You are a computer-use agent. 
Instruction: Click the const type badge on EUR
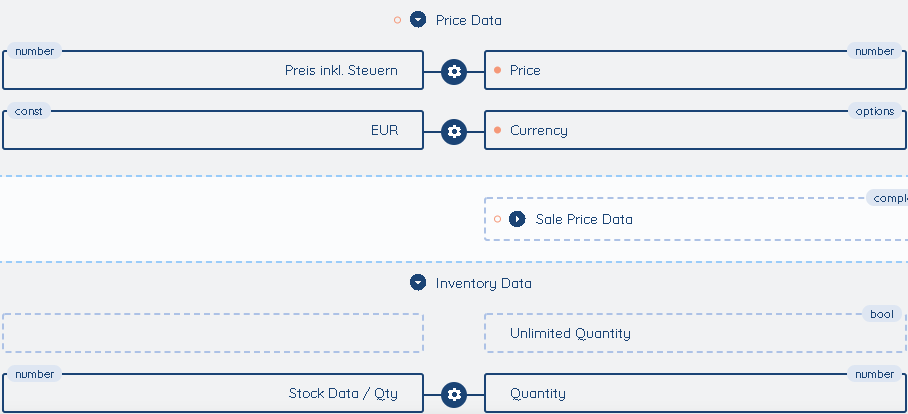point(29,111)
